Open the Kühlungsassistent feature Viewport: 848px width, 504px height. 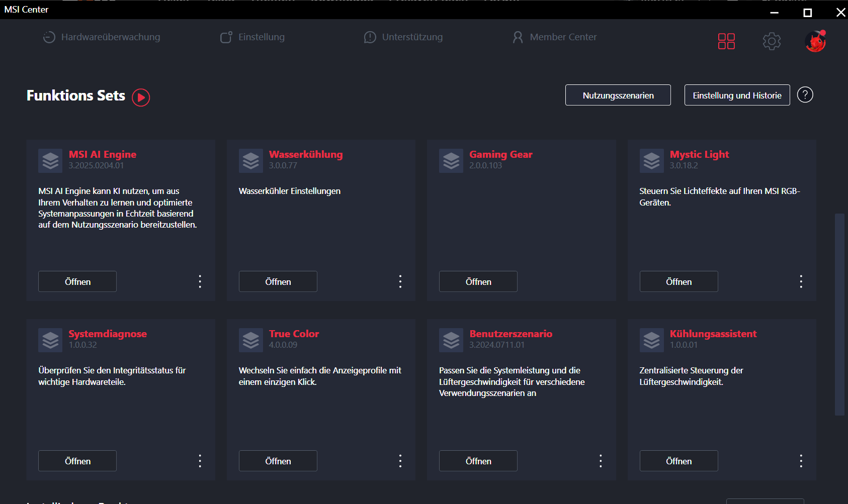pos(679,461)
